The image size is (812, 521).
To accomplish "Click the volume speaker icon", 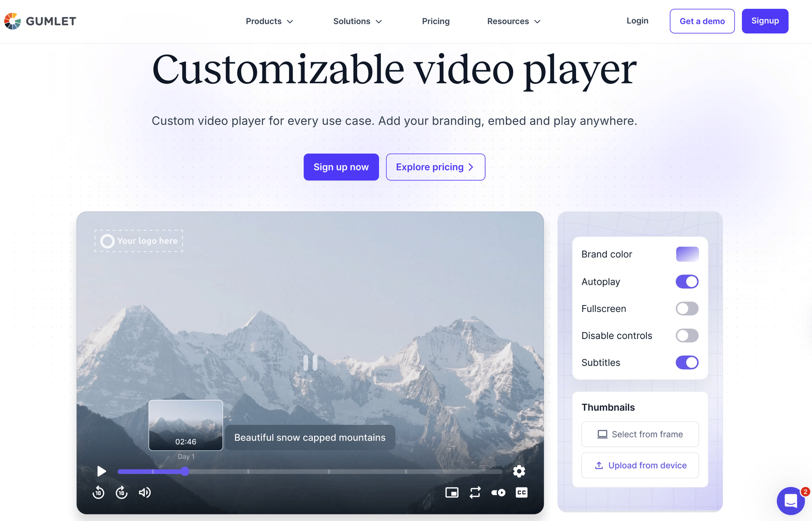I will 145,492.
